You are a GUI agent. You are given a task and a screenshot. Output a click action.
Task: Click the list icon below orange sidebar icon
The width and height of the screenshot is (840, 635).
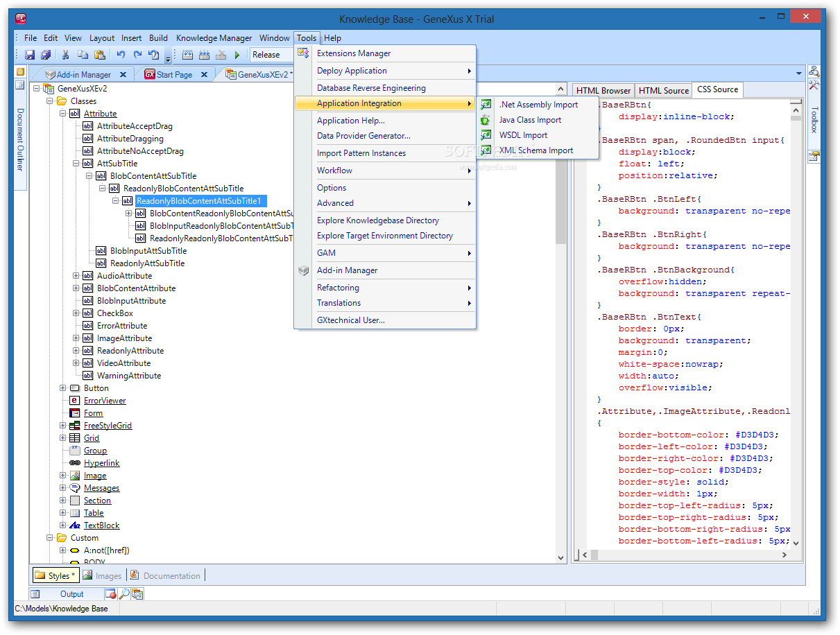coord(20,85)
